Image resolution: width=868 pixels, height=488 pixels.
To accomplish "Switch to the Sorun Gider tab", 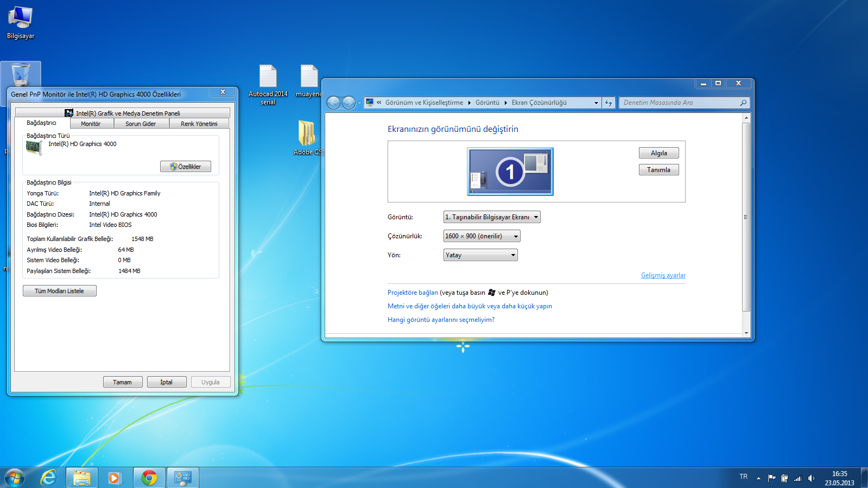I will pos(141,124).
